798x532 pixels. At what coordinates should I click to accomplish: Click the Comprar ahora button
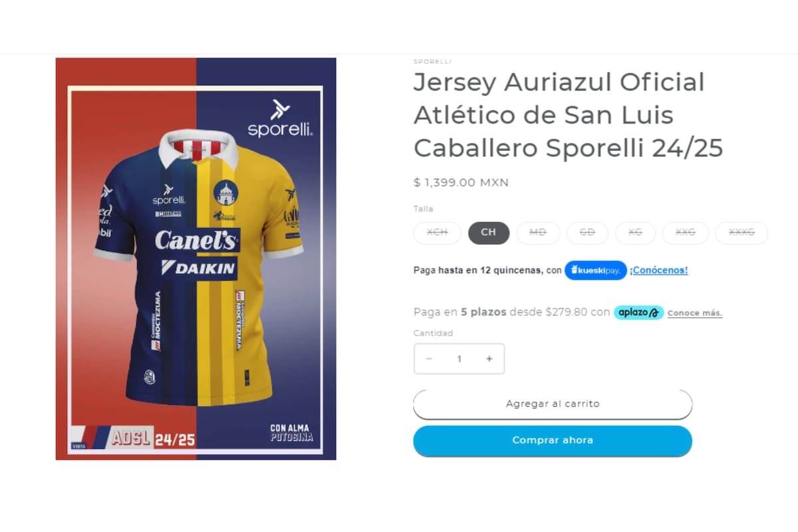pos(553,441)
